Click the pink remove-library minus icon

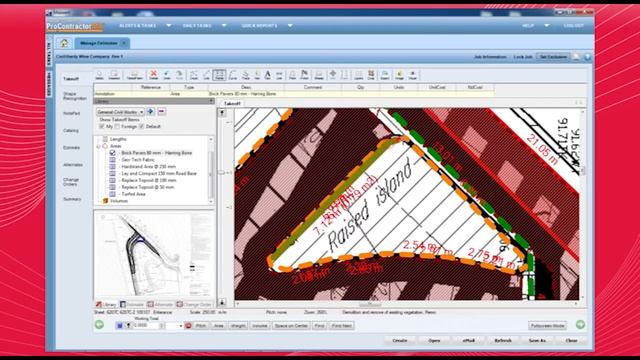click(162, 111)
